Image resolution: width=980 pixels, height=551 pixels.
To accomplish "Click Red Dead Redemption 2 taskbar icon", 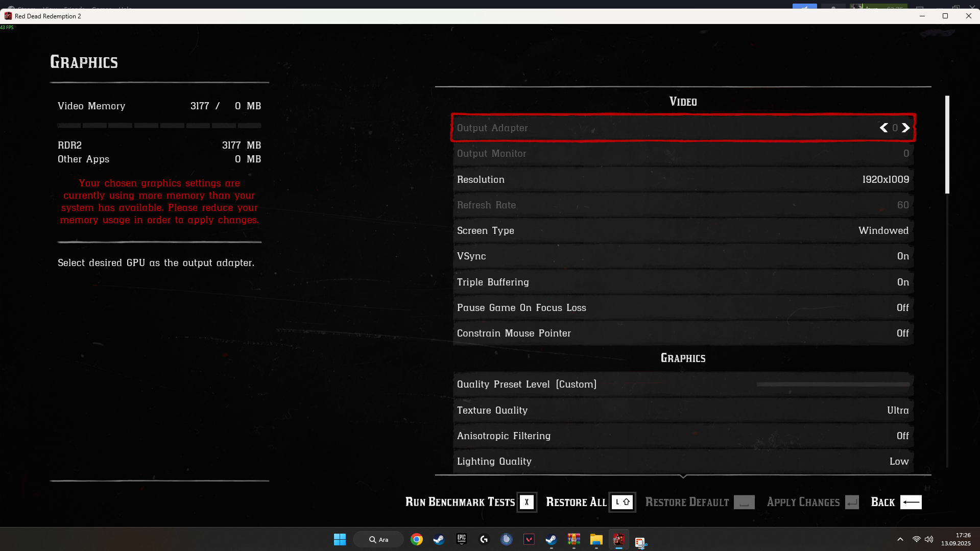I will point(619,540).
